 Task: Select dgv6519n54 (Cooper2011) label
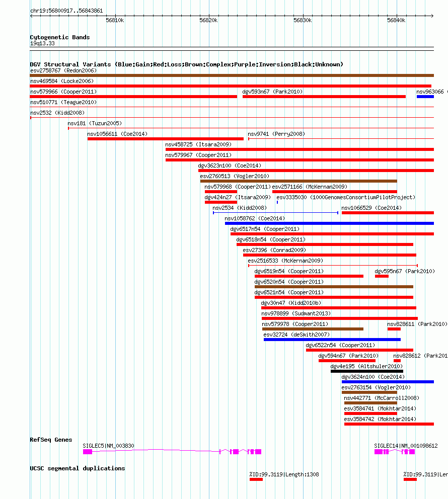[289, 271]
